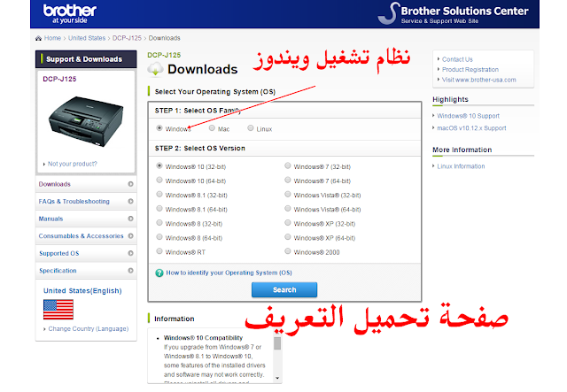Choose Windows 8.1 (32-bit) option
Image resolution: width=567 pixels, height=392 pixels.
coord(159,195)
